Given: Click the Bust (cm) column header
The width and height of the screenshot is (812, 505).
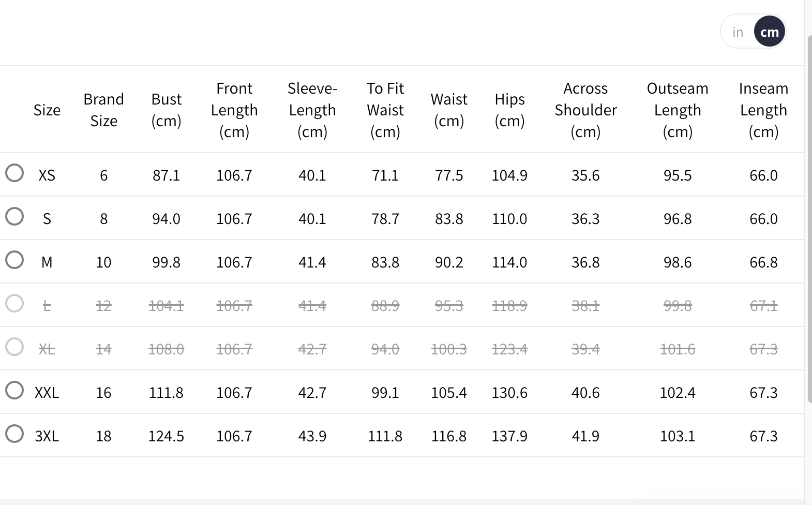Looking at the screenshot, I should tap(166, 110).
